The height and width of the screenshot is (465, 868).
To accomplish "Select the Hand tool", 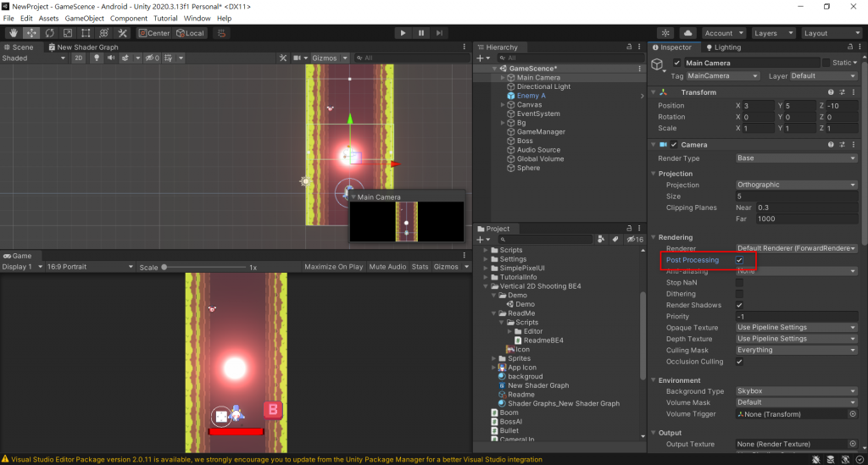I will pyautogui.click(x=14, y=33).
